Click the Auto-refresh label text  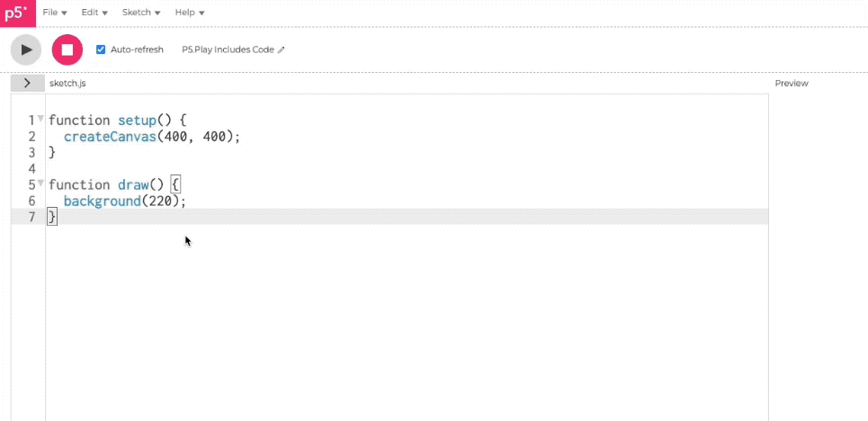tap(137, 49)
